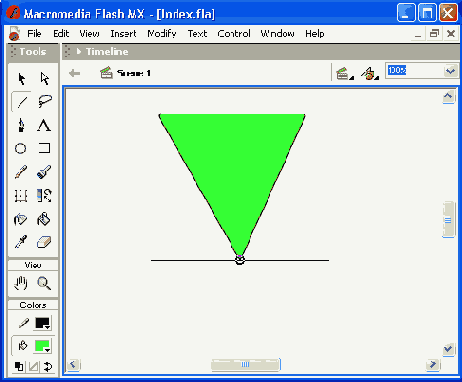Open the zoom percentage dropdown
462x382 pixels.
(450, 71)
